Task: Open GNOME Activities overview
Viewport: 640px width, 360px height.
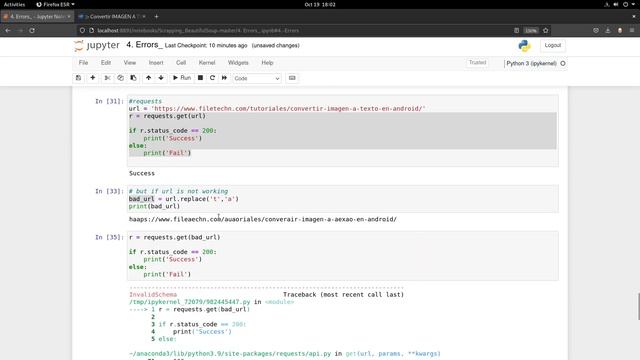Action: click(14, 4)
